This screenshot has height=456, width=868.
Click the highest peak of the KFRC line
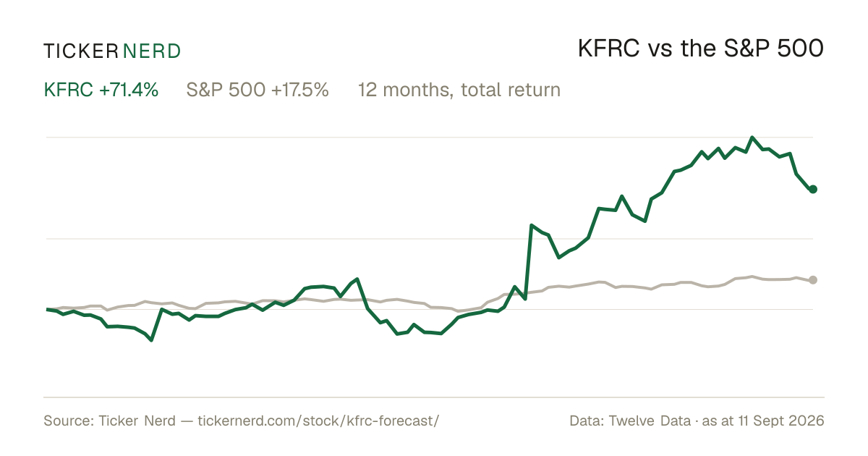click(x=752, y=138)
